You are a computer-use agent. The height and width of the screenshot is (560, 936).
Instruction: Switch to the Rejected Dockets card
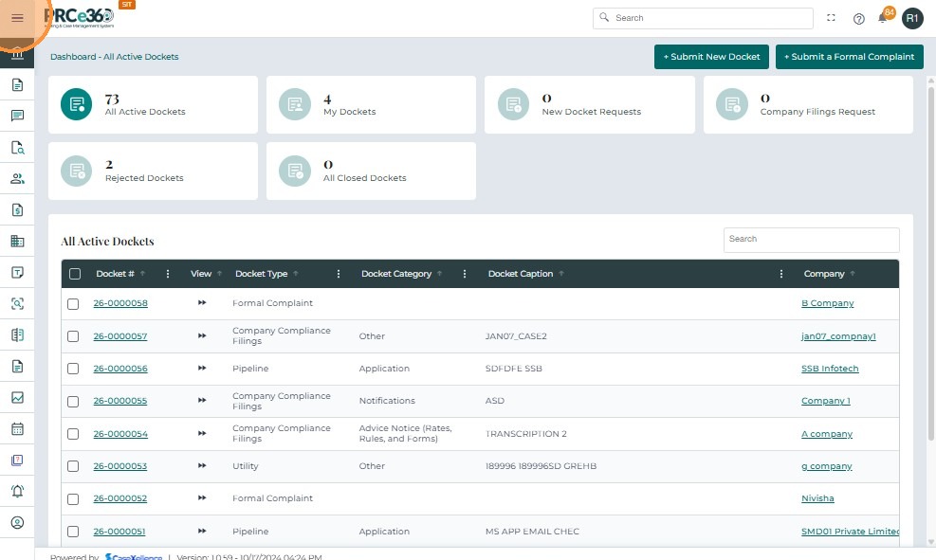[x=153, y=172]
